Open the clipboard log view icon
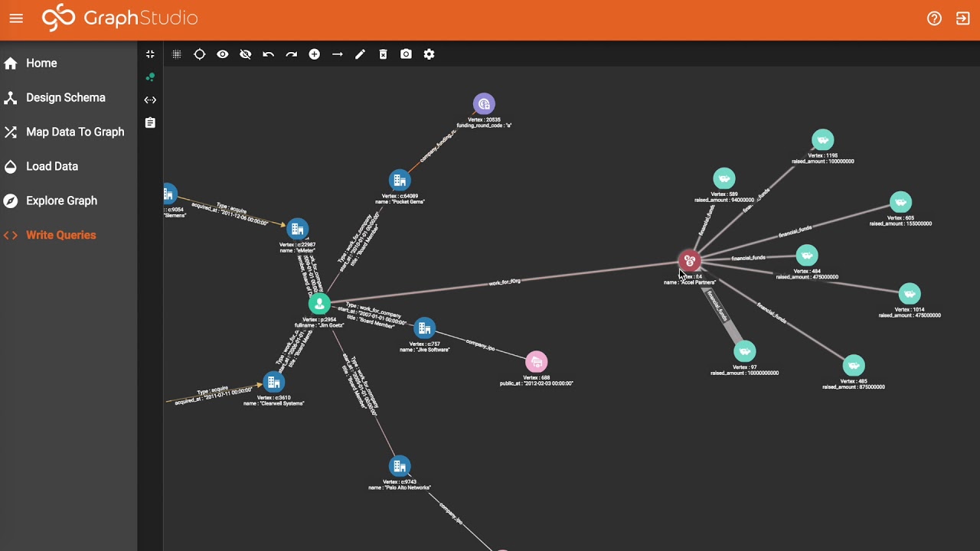Image resolution: width=980 pixels, height=551 pixels. coord(150,123)
